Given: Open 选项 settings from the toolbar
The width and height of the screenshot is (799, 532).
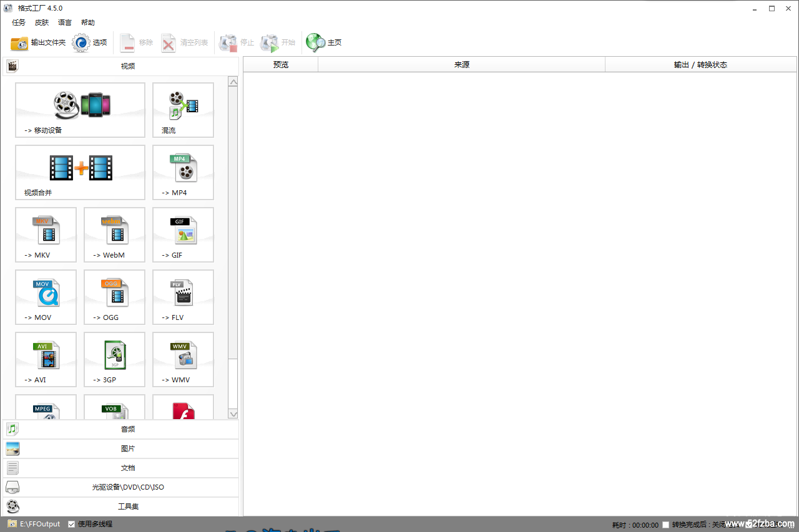Looking at the screenshot, I should coord(90,42).
